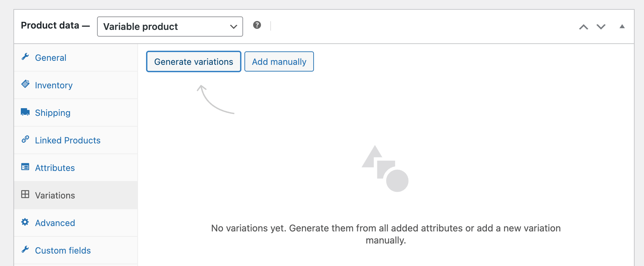
Task: Click the Custom fields wrench icon
Action: pyautogui.click(x=25, y=250)
